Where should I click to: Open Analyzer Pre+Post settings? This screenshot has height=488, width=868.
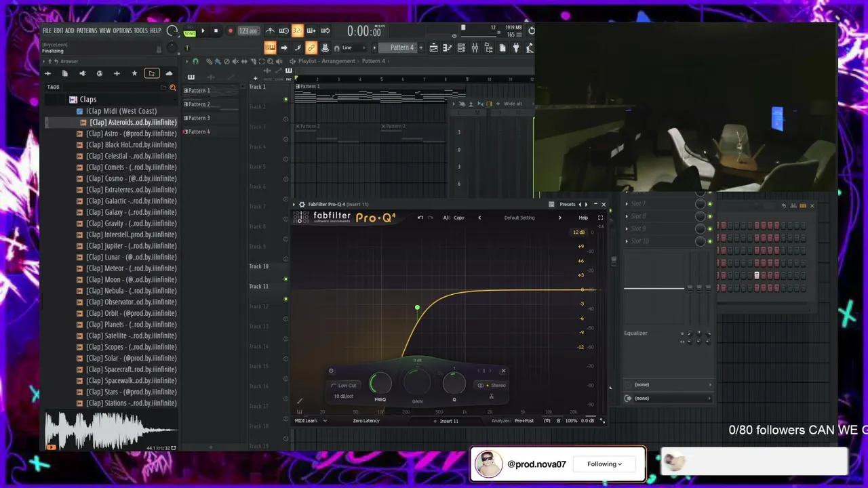(x=524, y=421)
